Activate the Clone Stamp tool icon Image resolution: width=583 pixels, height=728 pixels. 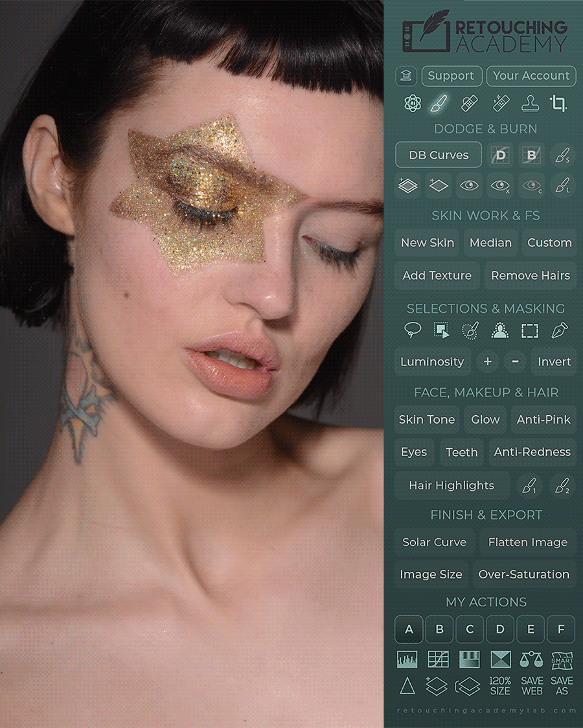[529, 103]
